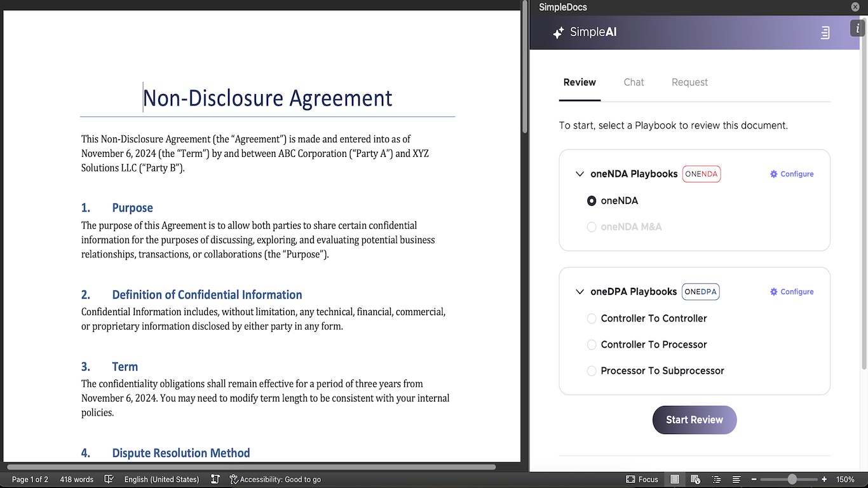Switch to the Request tab
Viewport: 868px width, 488px height.
(689, 83)
